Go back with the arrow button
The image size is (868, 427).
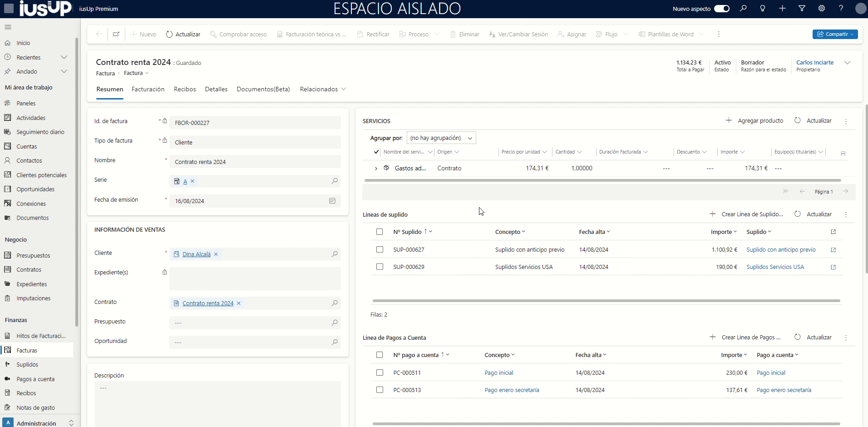click(x=99, y=34)
